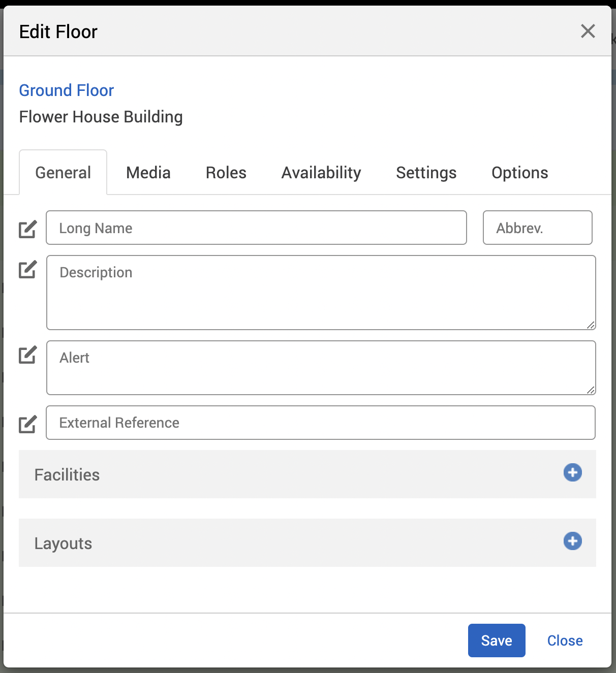Click the Close link at the bottom

565,640
